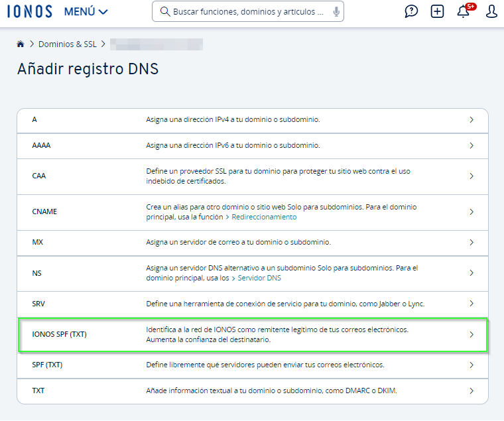Select the CNAME record type

click(253, 211)
